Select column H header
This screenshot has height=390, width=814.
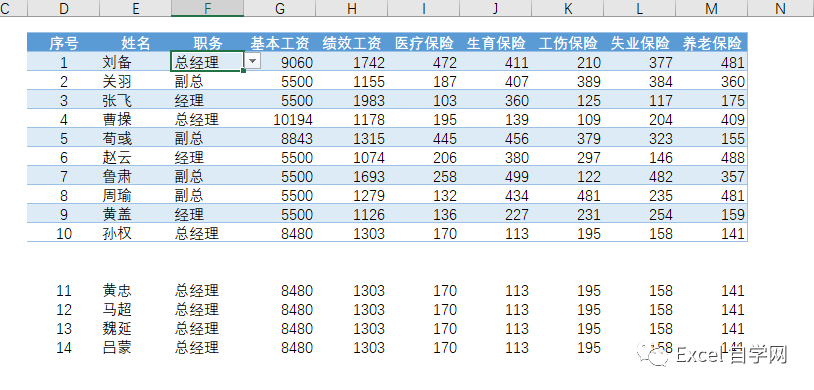coord(352,8)
